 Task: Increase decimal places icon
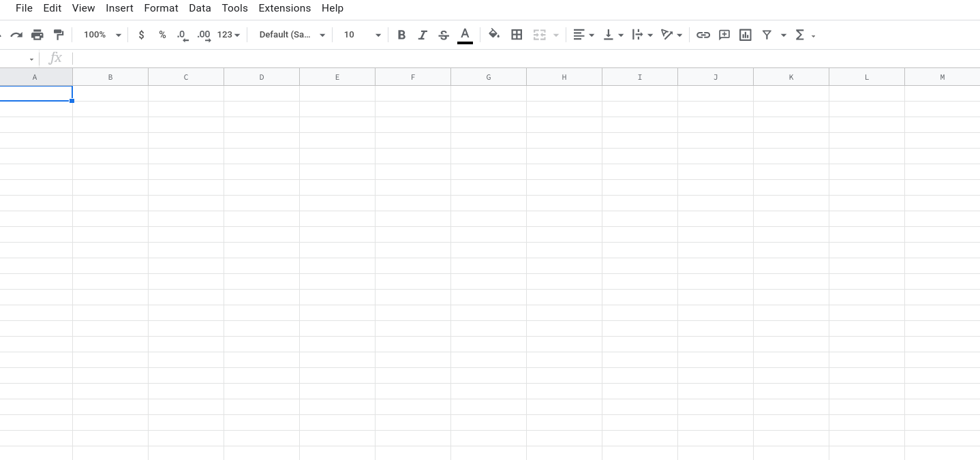204,35
